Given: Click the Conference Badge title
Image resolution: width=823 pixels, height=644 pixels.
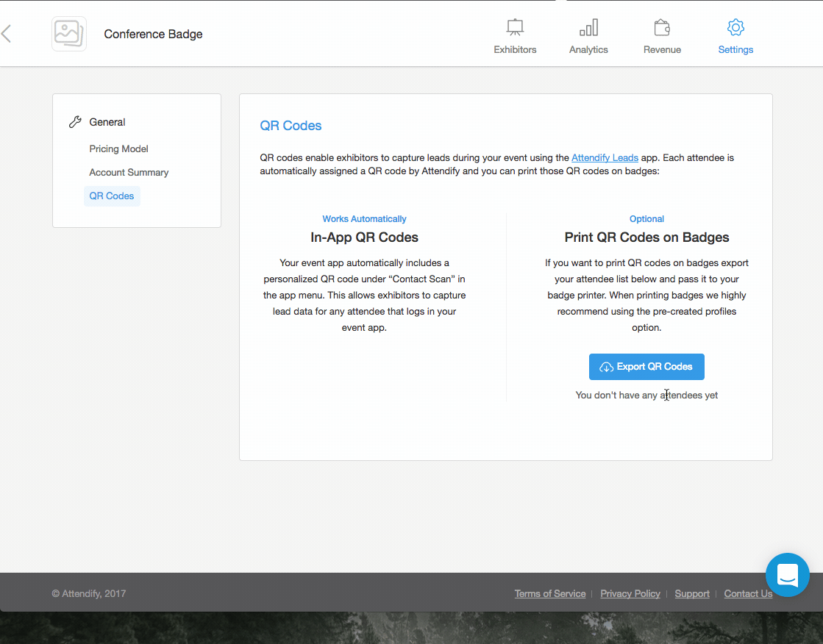Looking at the screenshot, I should (x=153, y=34).
